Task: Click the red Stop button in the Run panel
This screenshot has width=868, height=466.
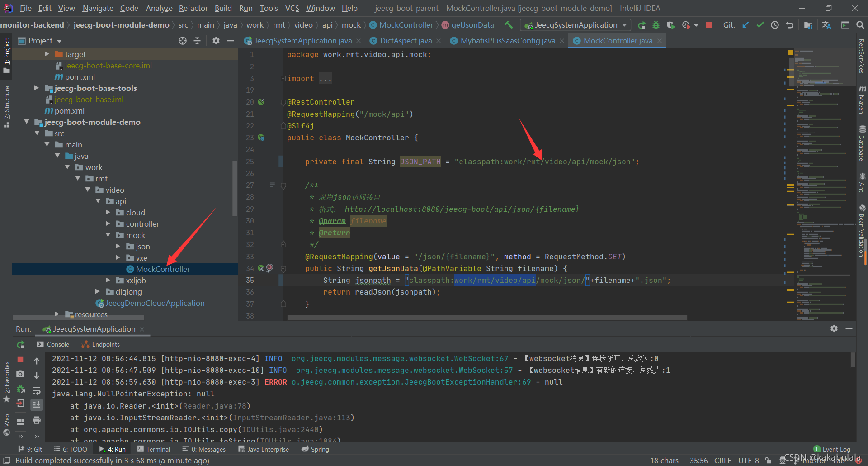Action: 20,359
